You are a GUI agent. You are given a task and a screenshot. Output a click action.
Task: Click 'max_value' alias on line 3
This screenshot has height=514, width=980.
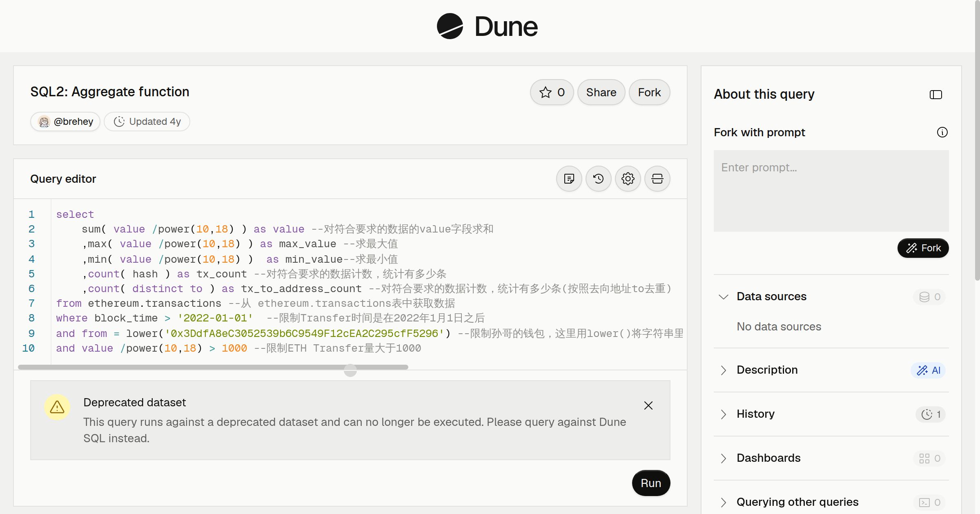[x=307, y=244]
